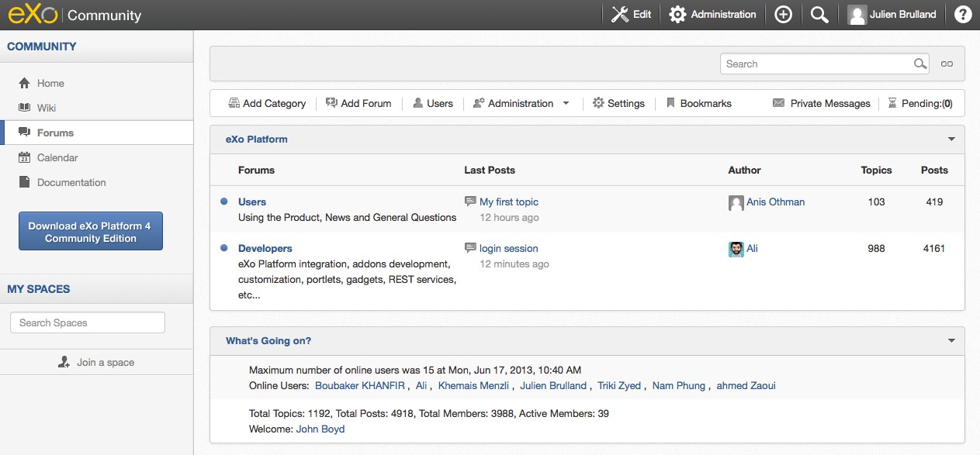The width and height of the screenshot is (980, 455).
Task: Open the login session post
Action: [509, 248]
